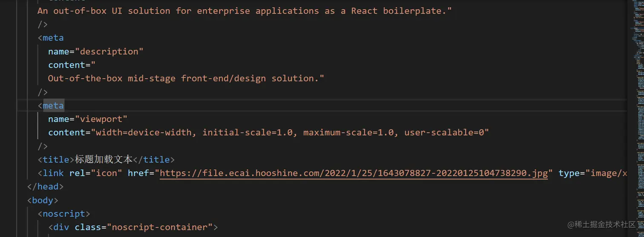Click initial-scale=1.0 in viewport content
Screen dimensions: 644x237
point(248,133)
